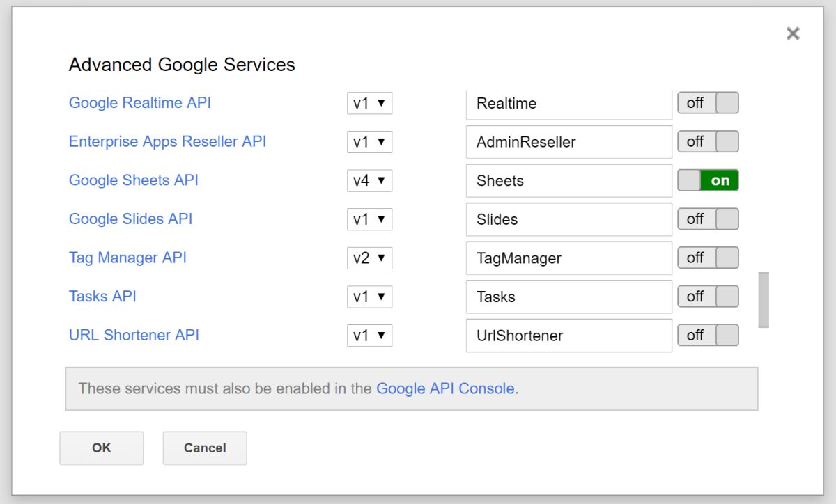Open the Google API Console link
The width and height of the screenshot is (836, 504).
tap(445, 388)
